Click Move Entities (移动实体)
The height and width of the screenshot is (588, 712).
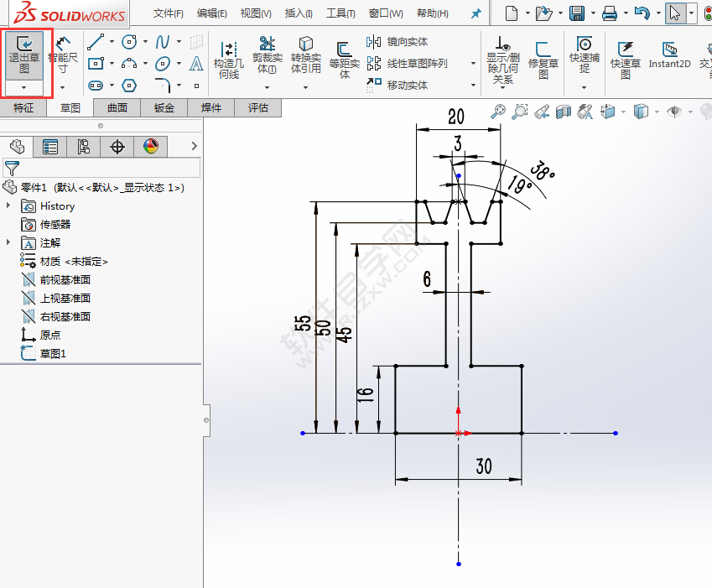click(x=398, y=85)
